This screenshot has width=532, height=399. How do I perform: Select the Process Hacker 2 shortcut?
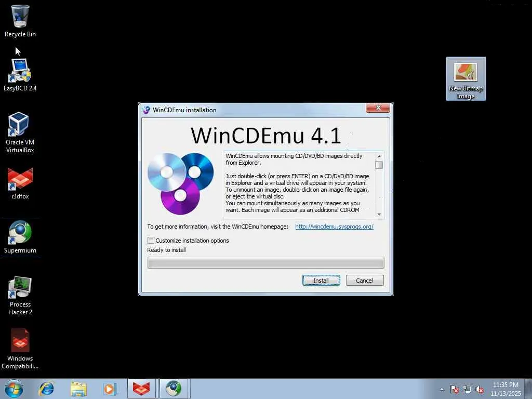coord(20,296)
